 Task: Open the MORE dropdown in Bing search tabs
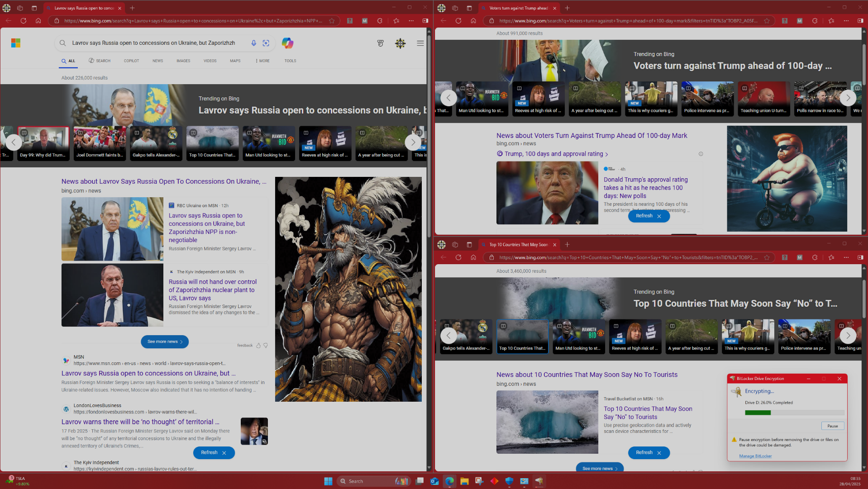tap(262, 61)
